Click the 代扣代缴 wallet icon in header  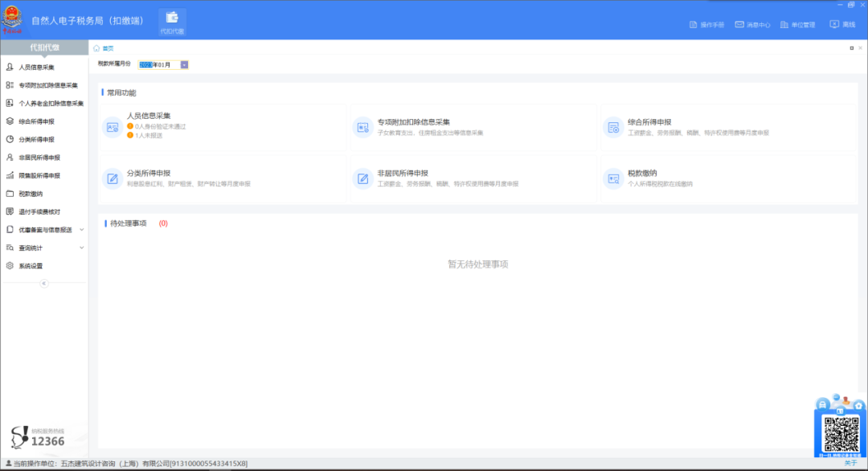(172, 23)
